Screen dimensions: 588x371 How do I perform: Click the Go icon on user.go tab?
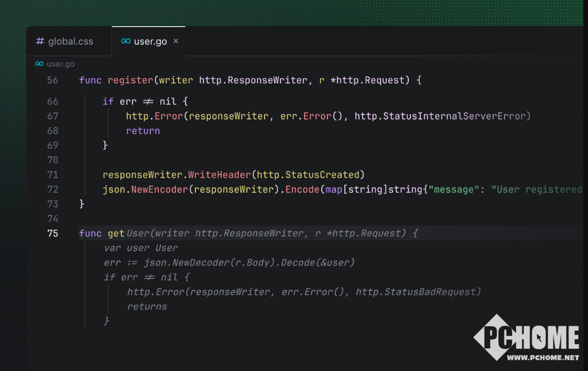click(126, 41)
